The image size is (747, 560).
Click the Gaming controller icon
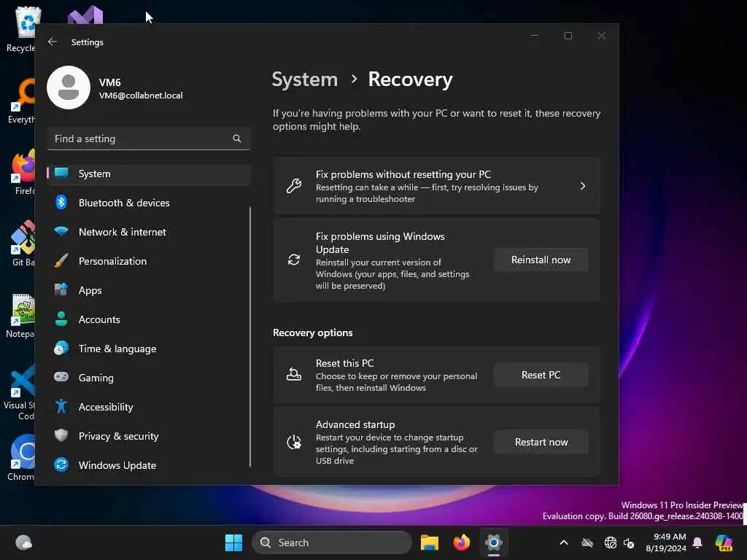pos(61,377)
